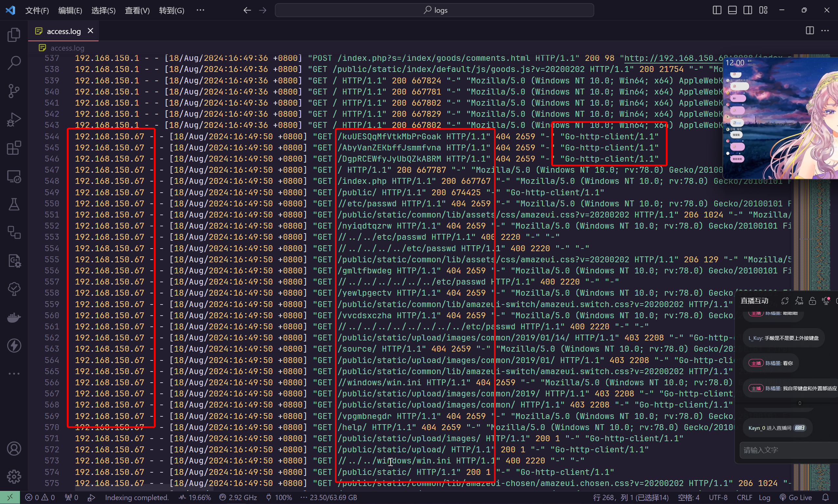Open the Explorer view in activity bar
The image size is (838, 504).
pos(14,35)
